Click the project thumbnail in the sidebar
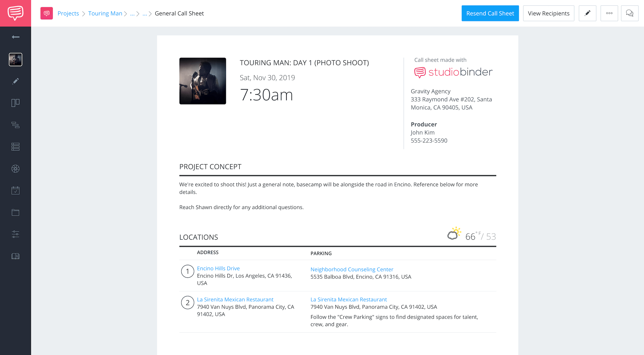Image resolution: width=644 pixels, height=355 pixels. (x=15, y=59)
